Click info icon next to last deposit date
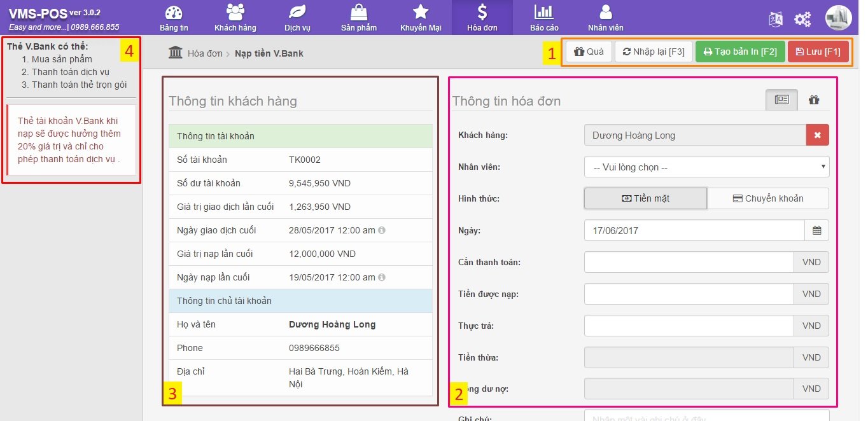Screen dimensions: 868x421 [382, 277]
